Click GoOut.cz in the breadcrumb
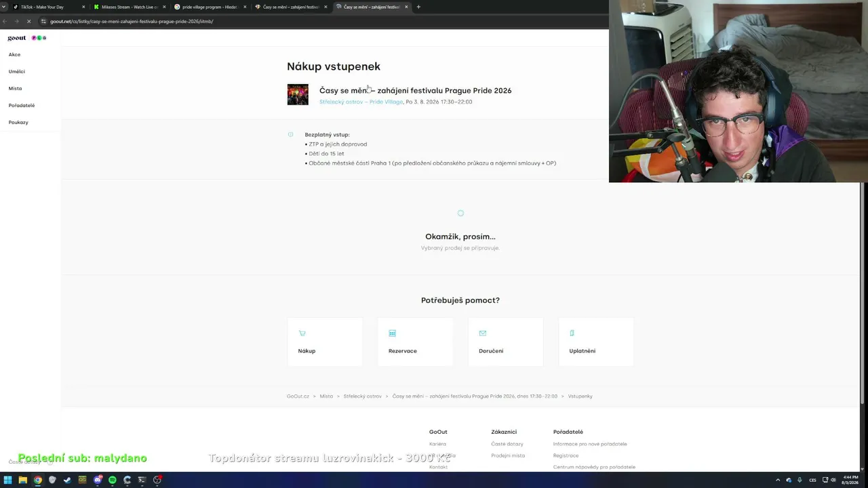The height and width of the screenshot is (488, 868). (x=298, y=396)
